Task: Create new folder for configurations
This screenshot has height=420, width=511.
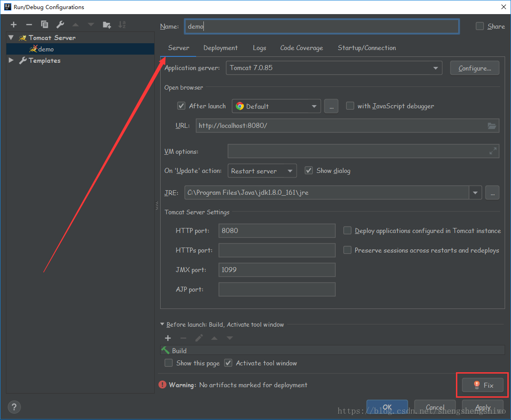Action: (107, 25)
